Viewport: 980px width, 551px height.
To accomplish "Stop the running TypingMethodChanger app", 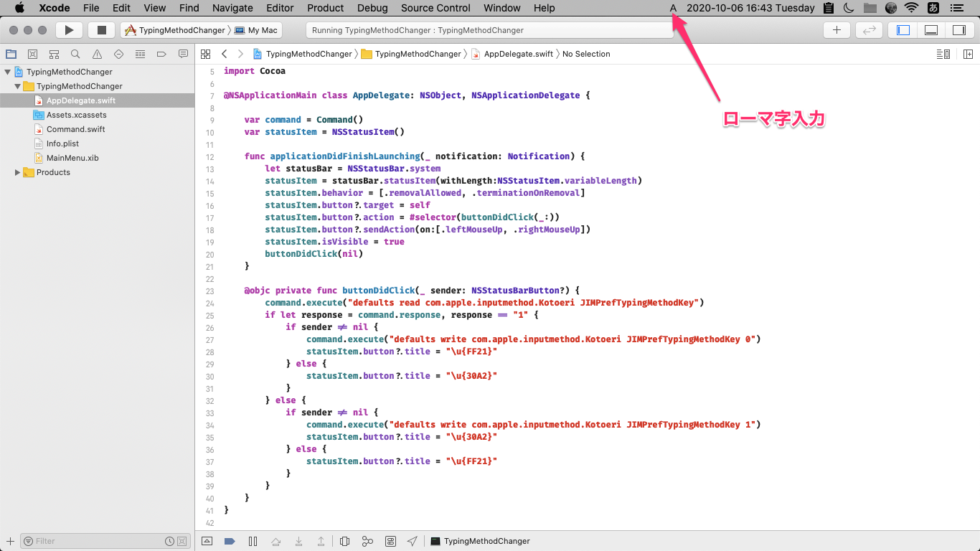I will click(101, 30).
